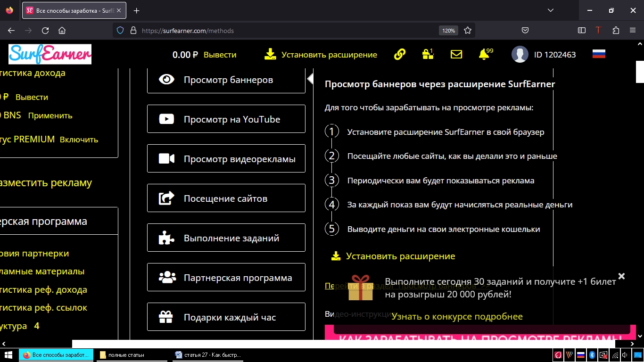Click the Bluetooth tray icon
Image resolution: width=644 pixels, height=362 pixels.
[592, 355]
